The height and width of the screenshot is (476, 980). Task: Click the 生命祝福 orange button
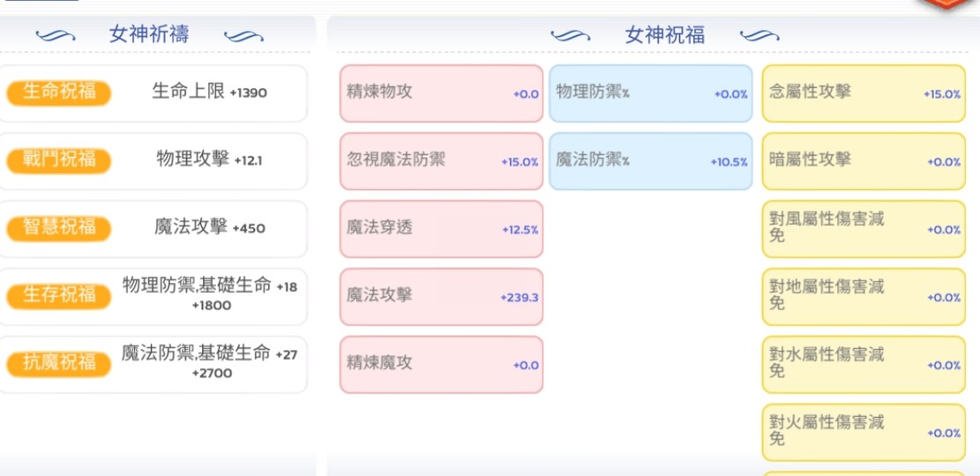pos(59,93)
